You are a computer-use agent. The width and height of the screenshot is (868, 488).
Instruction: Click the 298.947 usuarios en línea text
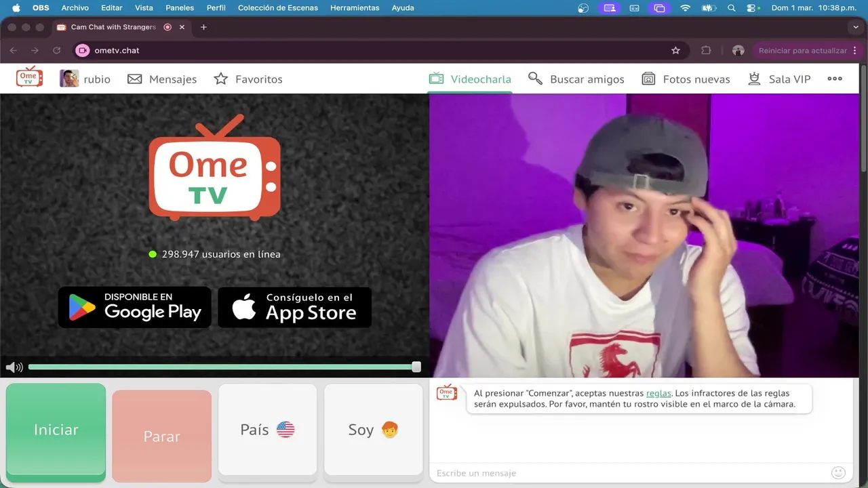221,254
